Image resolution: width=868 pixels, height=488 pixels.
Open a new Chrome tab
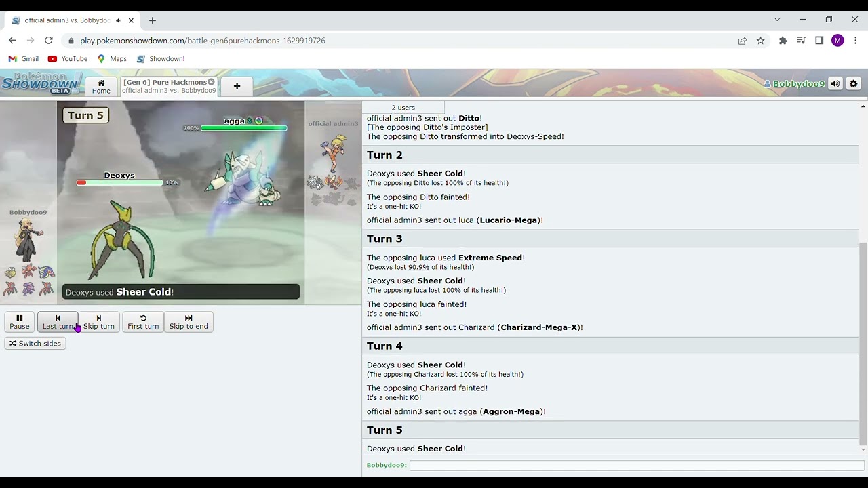[x=153, y=20]
